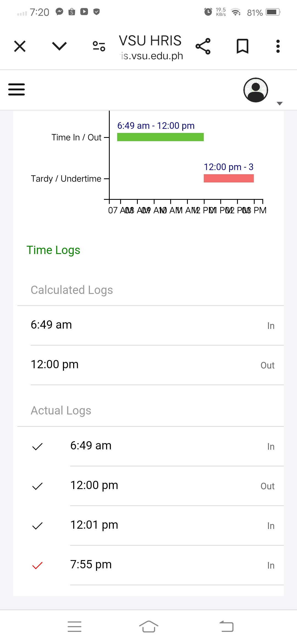Open site settings tune icon
The width and height of the screenshot is (297, 644).
pyautogui.click(x=99, y=46)
